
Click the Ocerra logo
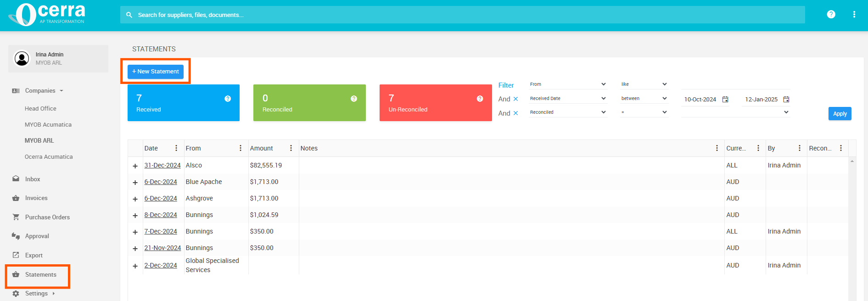(47, 15)
